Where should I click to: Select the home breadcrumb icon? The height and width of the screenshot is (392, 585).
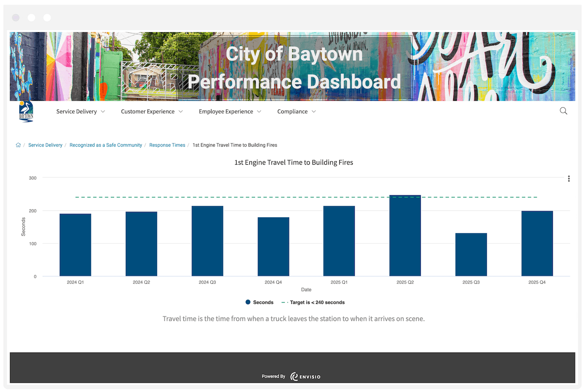click(18, 145)
